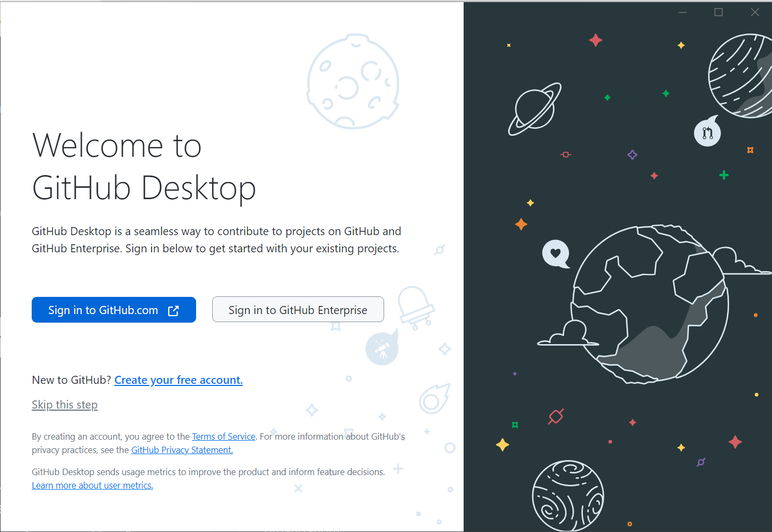This screenshot has height=532, width=772.
Task: Select the Skip this step link
Action: click(x=64, y=405)
